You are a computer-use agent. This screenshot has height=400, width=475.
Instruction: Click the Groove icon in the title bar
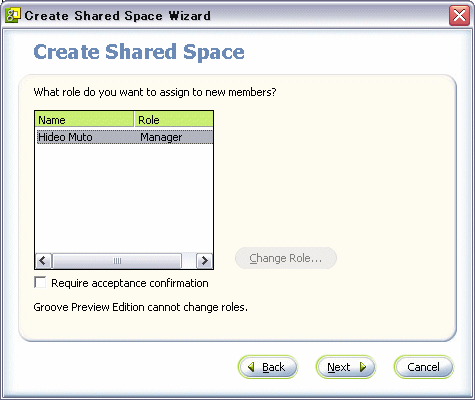tap(13, 15)
